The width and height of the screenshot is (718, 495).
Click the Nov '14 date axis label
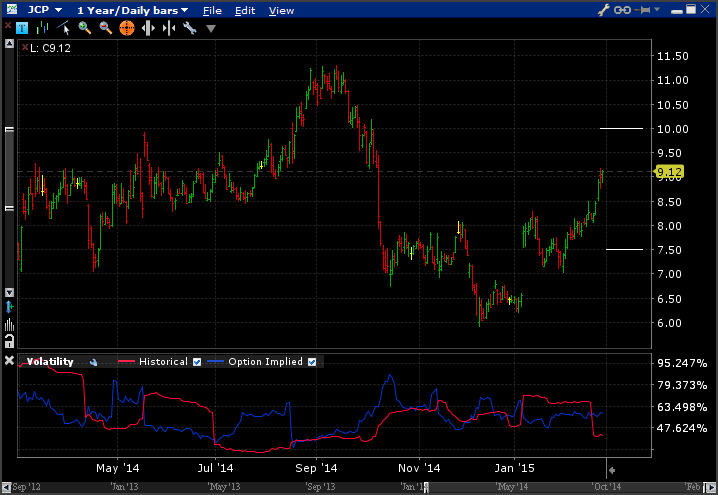[419, 468]
